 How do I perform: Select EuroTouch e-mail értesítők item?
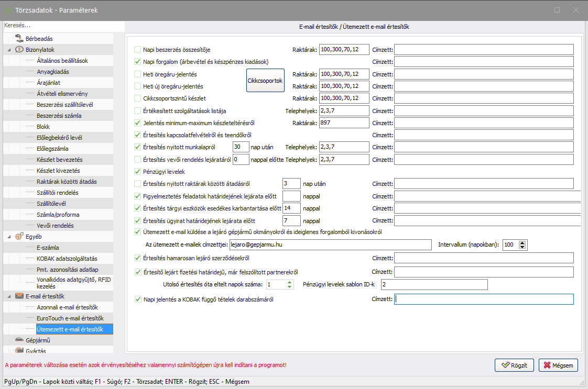[70, 318]
